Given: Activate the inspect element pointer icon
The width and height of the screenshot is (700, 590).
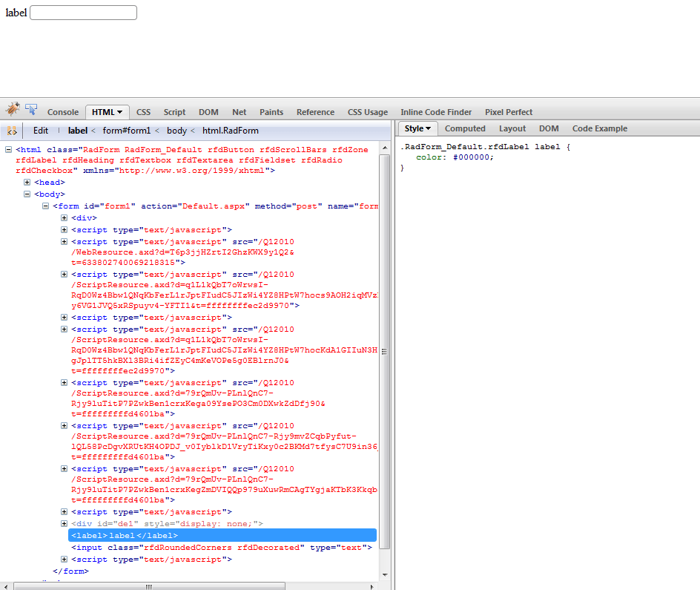Looking at the screenshot, I should (31, 109).
